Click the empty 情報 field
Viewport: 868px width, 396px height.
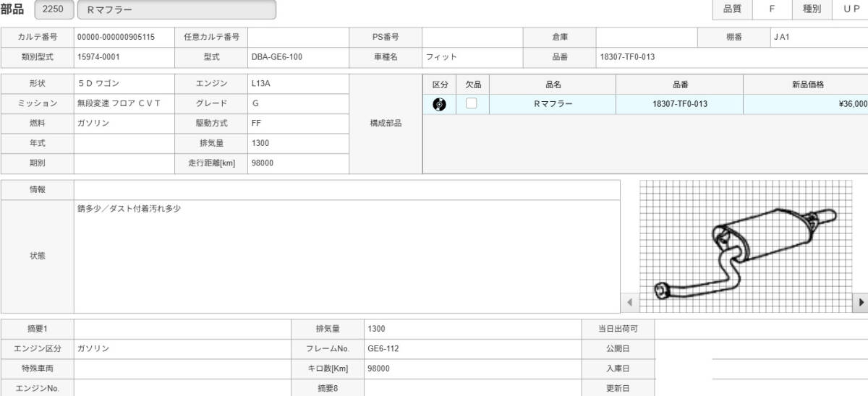[347, 189]
